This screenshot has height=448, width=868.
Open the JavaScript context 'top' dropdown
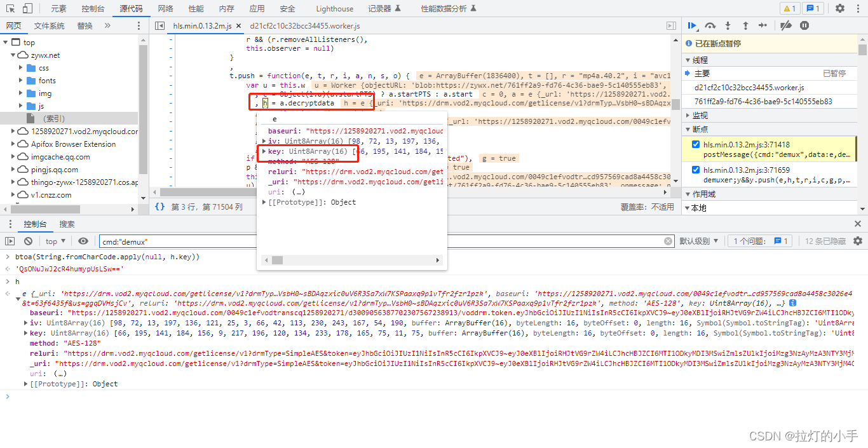tap(56, 241)
